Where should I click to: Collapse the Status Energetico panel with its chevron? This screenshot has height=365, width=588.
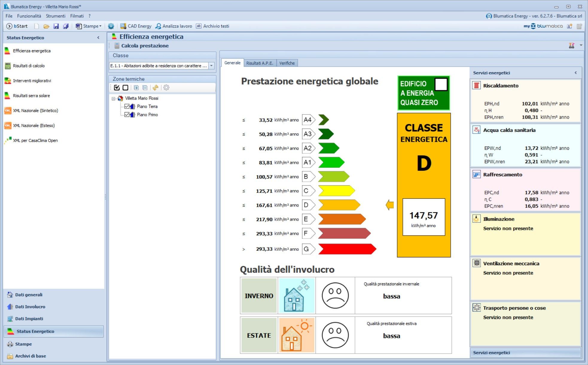click(99, 38)
